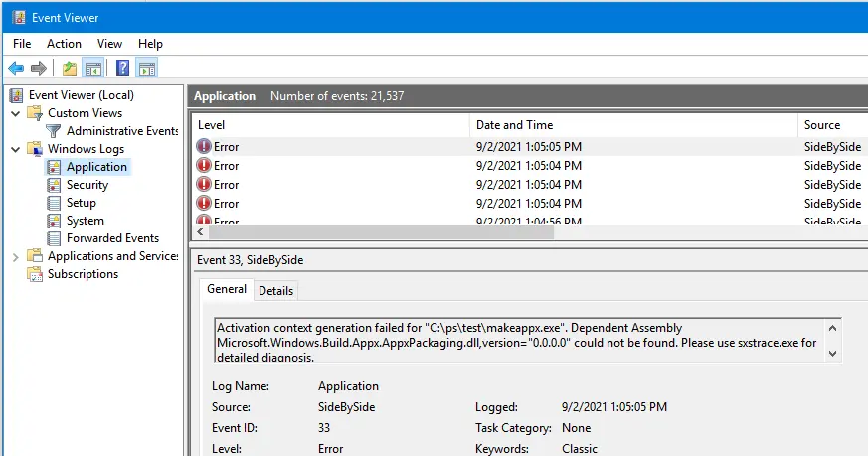
Task: Click the System log icon
Action: [x=54, y=221]
